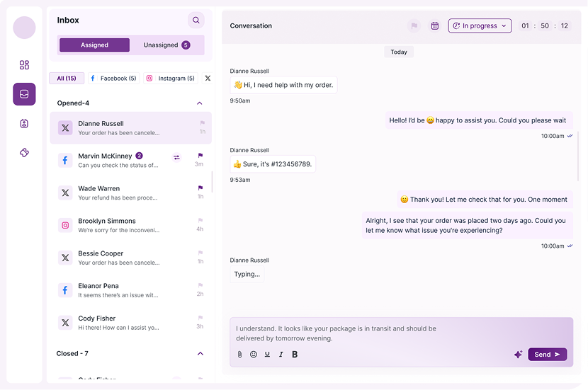Search the inbox with magnifier icon

[x=196, y=21]
